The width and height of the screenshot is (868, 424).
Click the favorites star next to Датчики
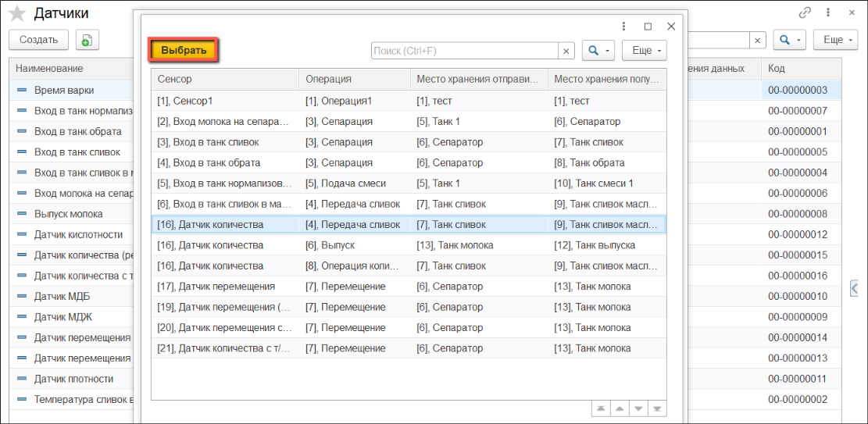[16, 14]
